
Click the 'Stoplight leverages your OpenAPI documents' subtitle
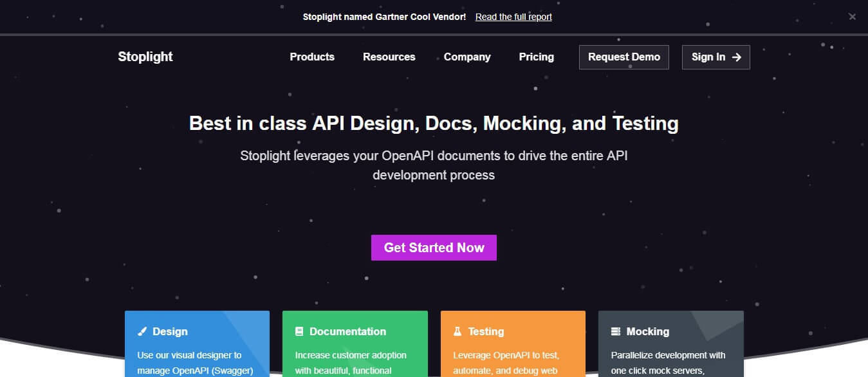pos(434,165)
